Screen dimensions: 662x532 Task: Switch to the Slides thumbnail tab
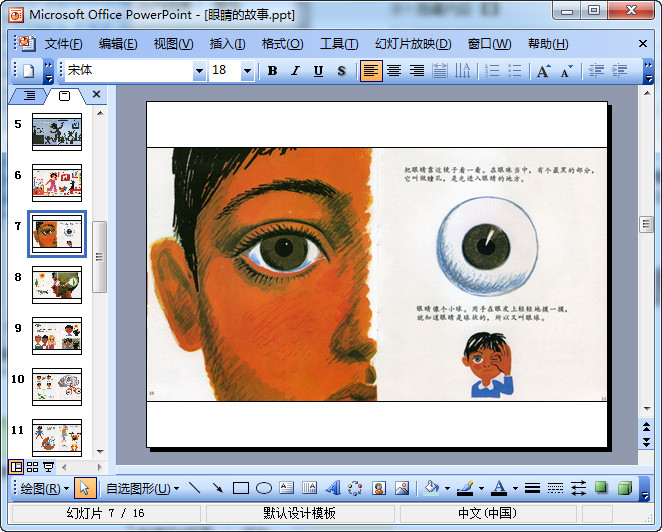[x=64, y=96]
